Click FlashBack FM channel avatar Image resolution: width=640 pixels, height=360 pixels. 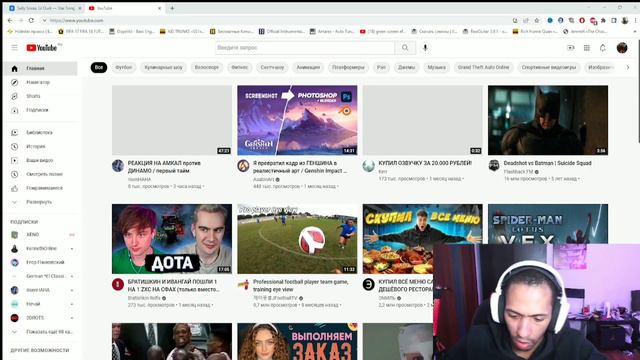pyautogui.click(x=494, y=165)
